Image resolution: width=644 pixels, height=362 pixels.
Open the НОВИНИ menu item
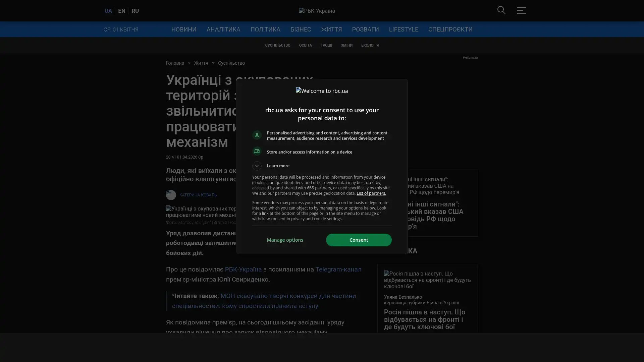pyautogui.click(x=183, y=29)
